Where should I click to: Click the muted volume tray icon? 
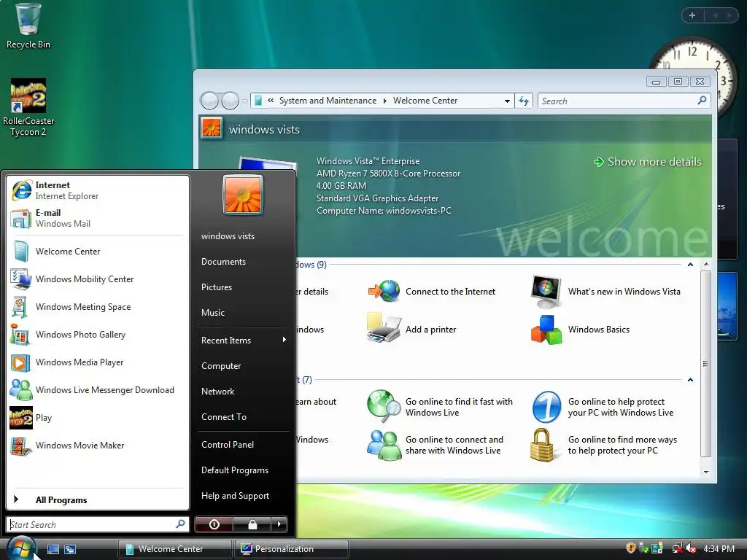[x=692, y=548]
